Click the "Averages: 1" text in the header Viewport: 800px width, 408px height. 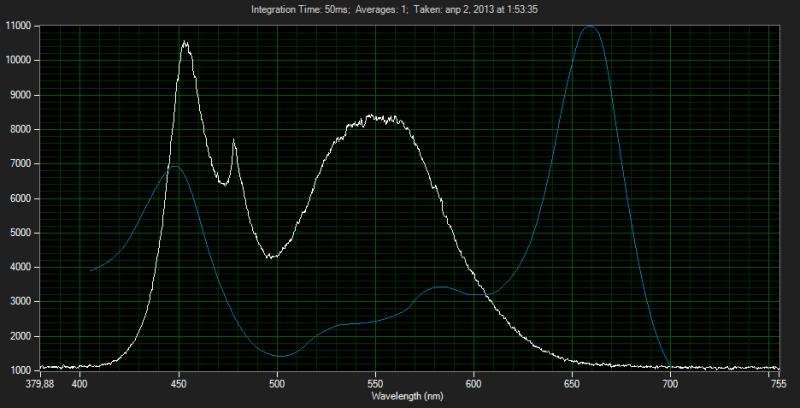click(x=376, y=11)
